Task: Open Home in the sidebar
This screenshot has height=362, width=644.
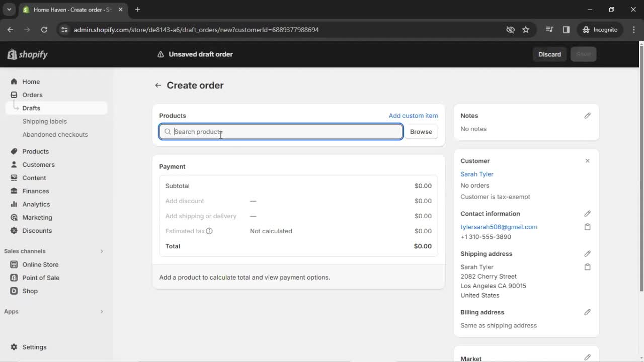Action: click(x=31, y=81)
